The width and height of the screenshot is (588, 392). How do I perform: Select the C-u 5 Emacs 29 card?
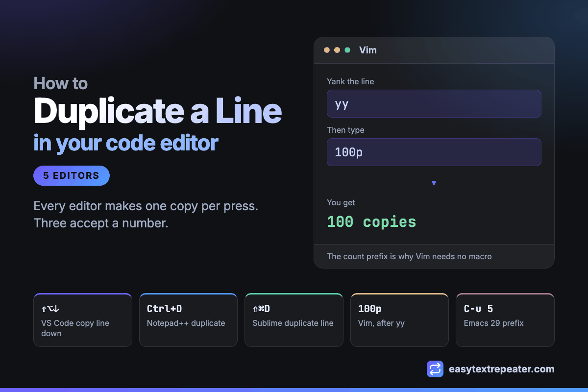pyautogui.click(x=505, y=320)
